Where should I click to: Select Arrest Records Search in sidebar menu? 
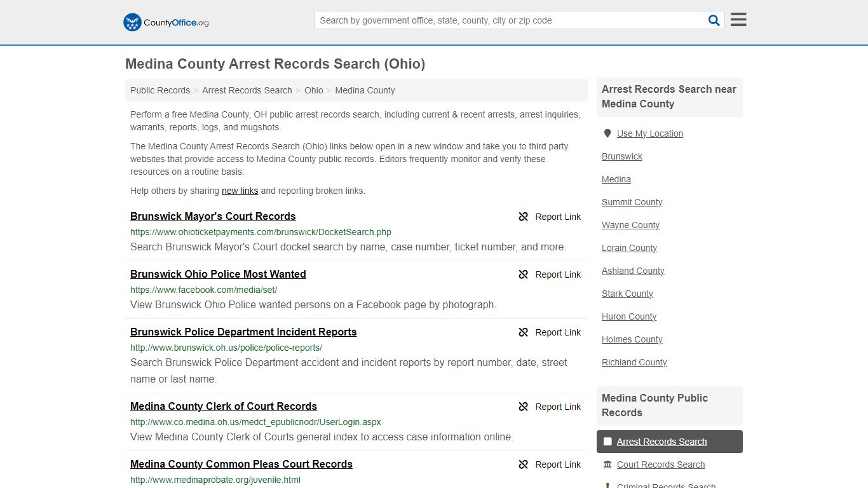670,442
